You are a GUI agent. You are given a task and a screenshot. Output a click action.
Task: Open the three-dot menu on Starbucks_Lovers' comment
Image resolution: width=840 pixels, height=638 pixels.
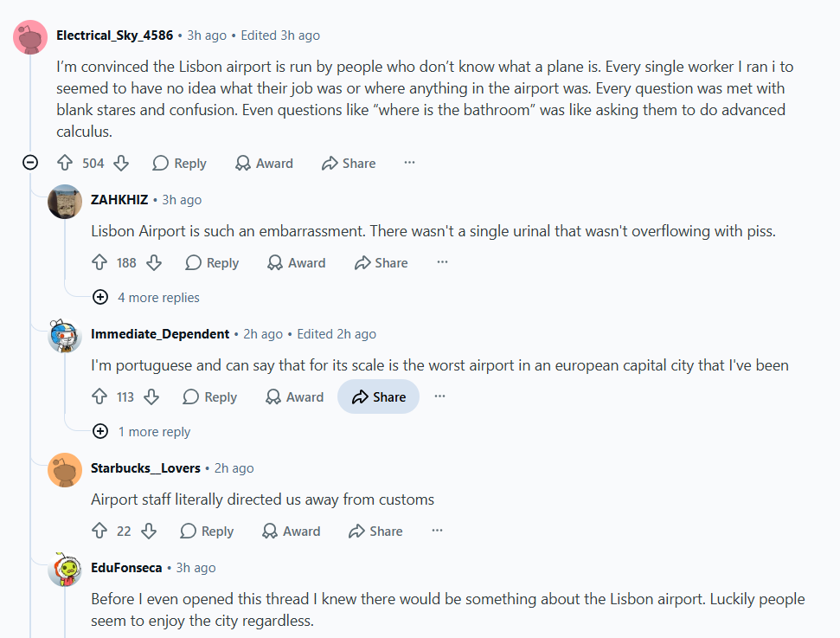click(437, 531)
